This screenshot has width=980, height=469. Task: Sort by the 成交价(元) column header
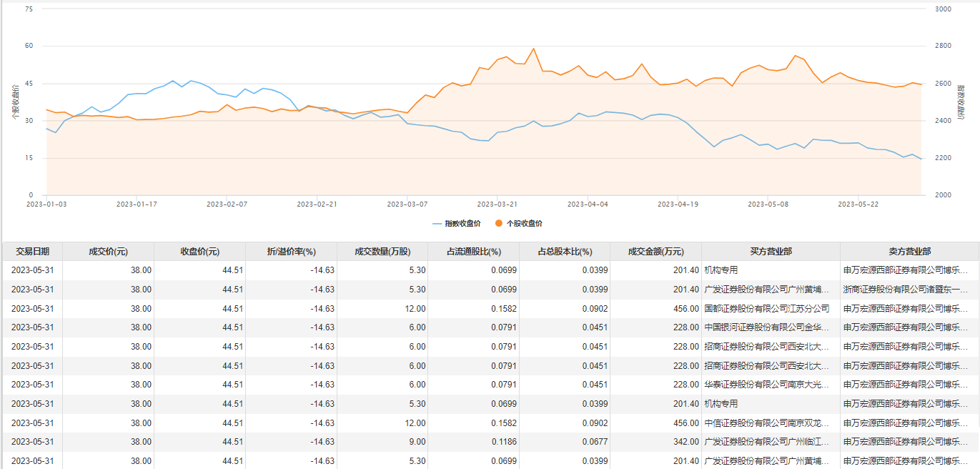109,252
